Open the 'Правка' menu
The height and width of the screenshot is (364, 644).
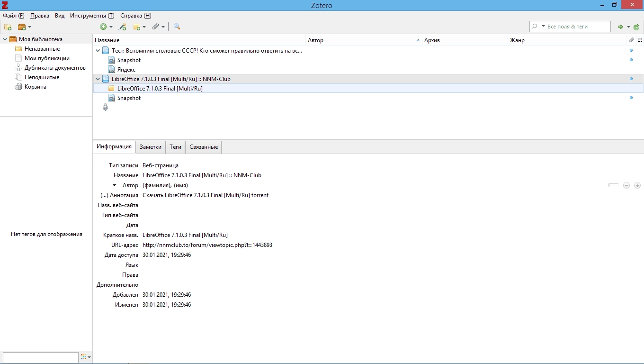pyautogui.click(x=40, y=16)
